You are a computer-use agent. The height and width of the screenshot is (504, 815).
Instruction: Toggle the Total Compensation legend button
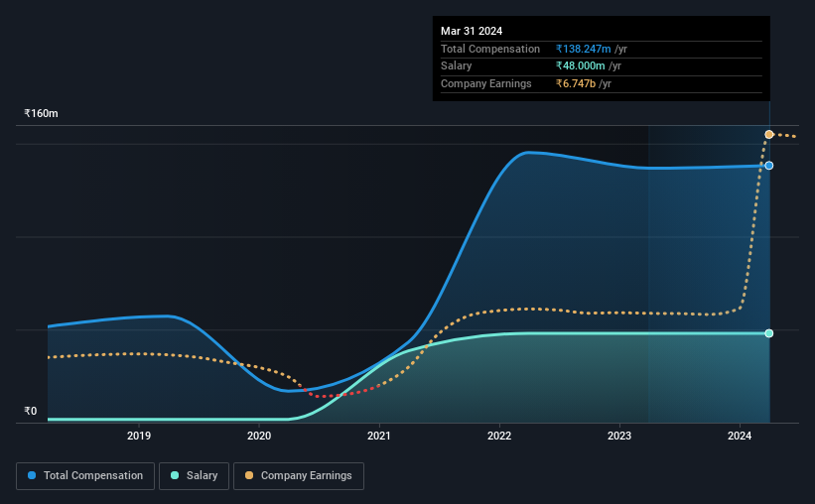coord(85,476)
